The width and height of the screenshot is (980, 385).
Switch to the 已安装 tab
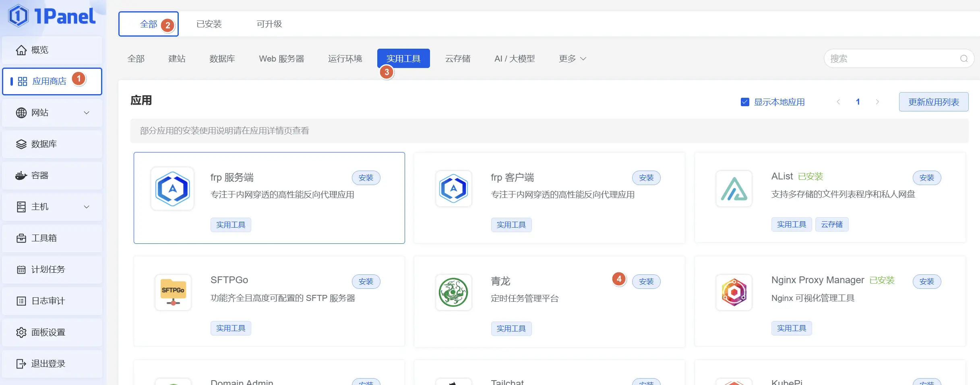tap(209, 24)
